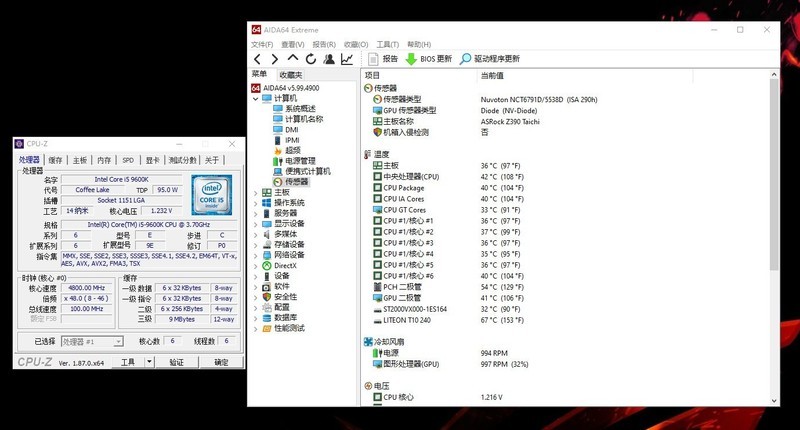This screenshot has height=430, width=800.
Task: Click the AIDA64 forward navigation arrow
Action: tap(274, 59)
